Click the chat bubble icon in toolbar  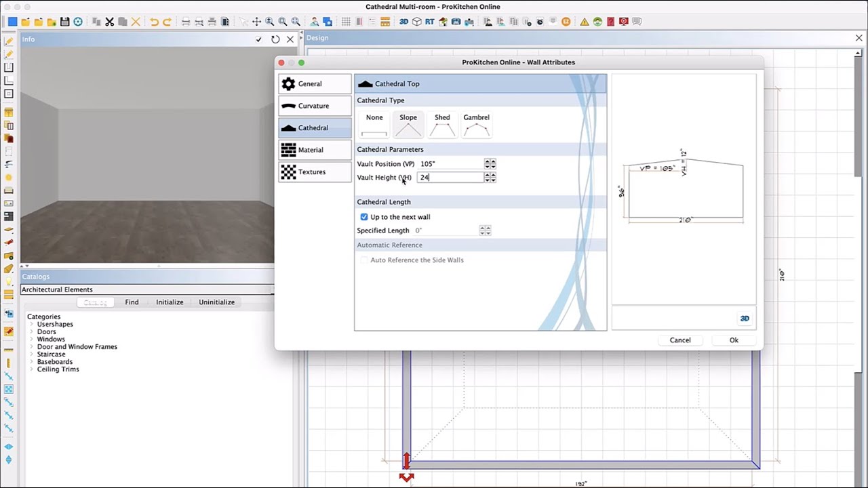click(x=637, y=22)
